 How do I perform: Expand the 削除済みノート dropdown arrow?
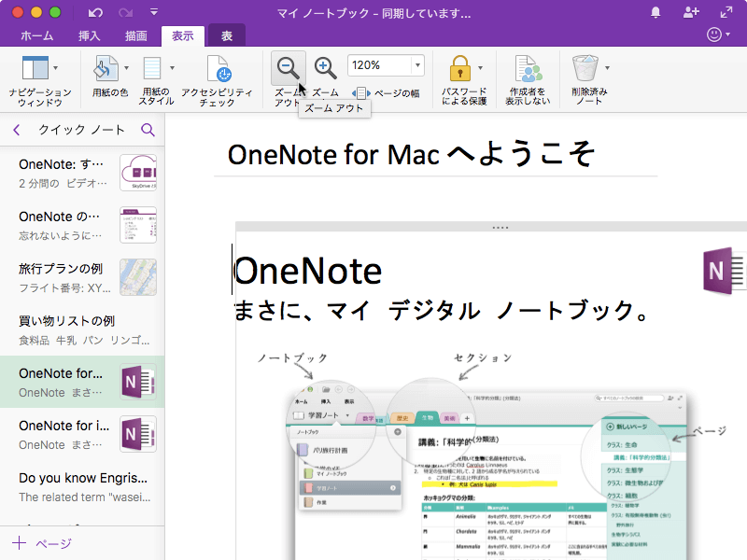pos(607,68)
